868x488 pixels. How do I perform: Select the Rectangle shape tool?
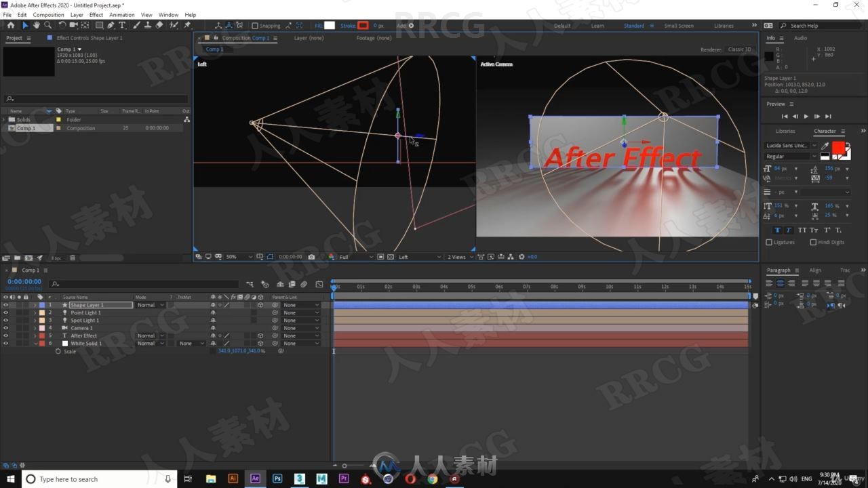click(x=99, y=25)
